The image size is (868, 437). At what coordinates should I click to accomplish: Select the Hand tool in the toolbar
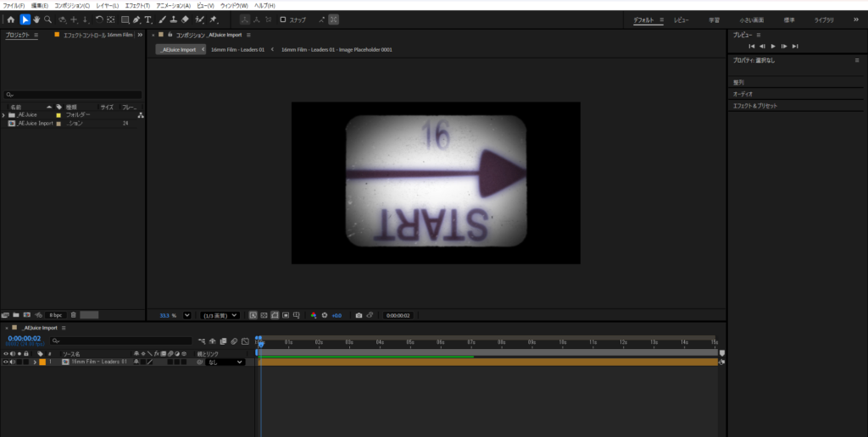point(36,19)
